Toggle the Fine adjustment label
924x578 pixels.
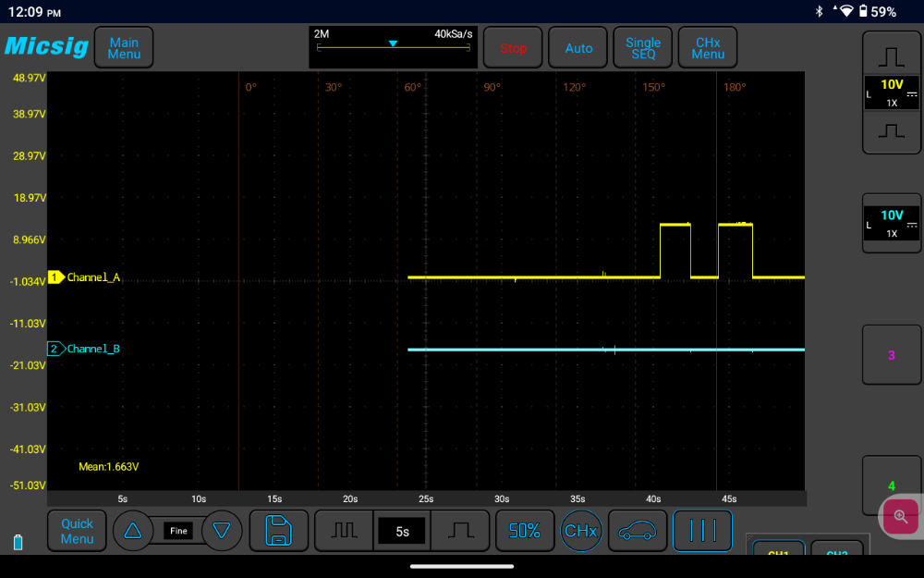pos(178,531)
